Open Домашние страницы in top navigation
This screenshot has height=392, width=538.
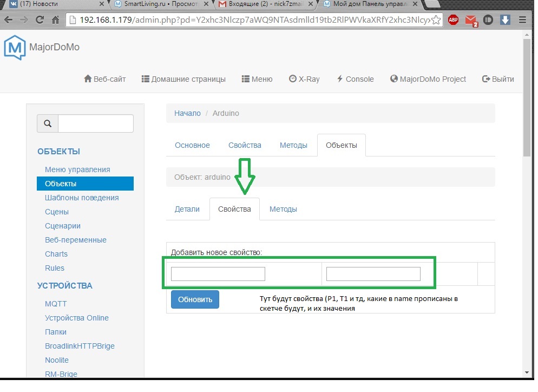pos(183,79)
